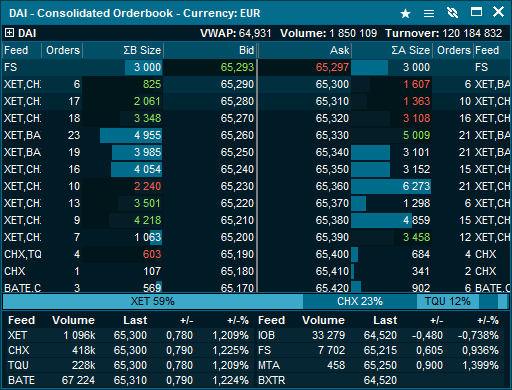Sort by left Orders column header
The image size is (512, 390).
click(x=63, y=50)
